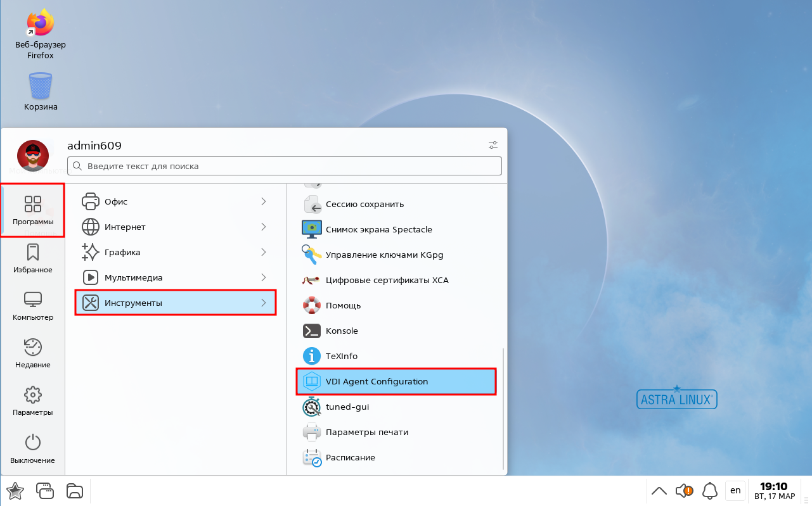Screen dimensions: 812x506
Task: Open menu settings sliders icon near username
Action: click(493, 145)
